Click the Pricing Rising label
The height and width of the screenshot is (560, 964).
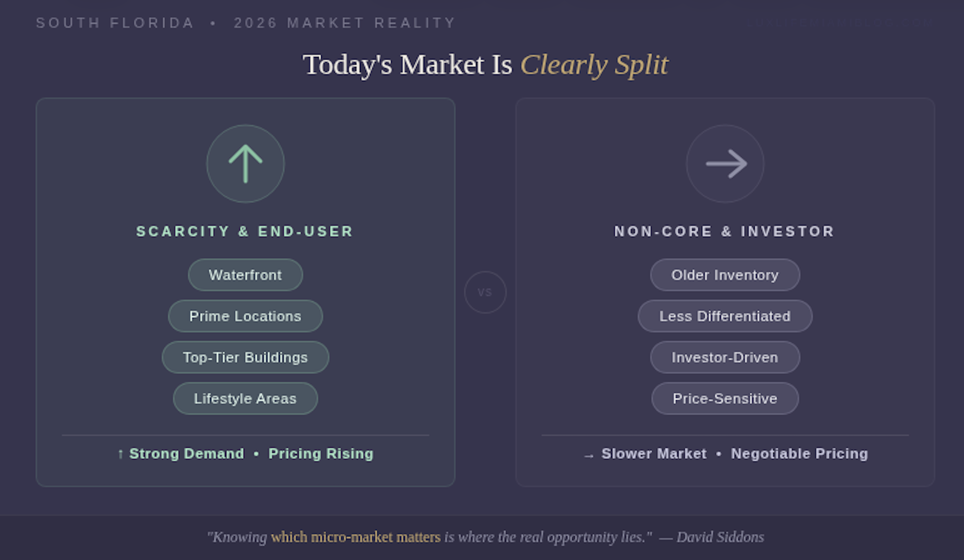click(x=321, y=454)
